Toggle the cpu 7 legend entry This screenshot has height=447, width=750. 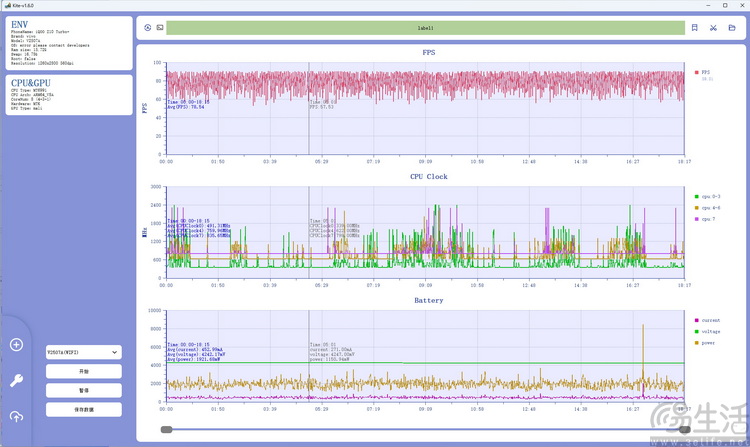(705, 219)
